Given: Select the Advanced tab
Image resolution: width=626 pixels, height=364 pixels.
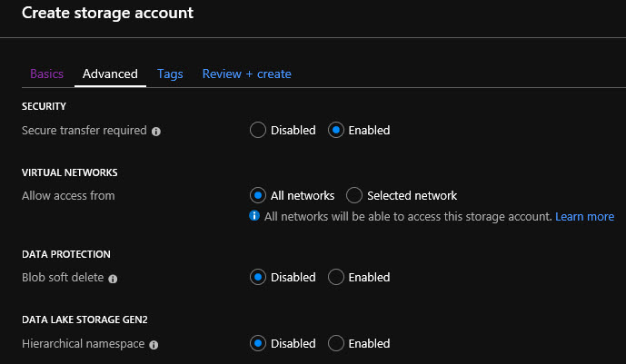Looking at the screenshot, I should (110, 74).
